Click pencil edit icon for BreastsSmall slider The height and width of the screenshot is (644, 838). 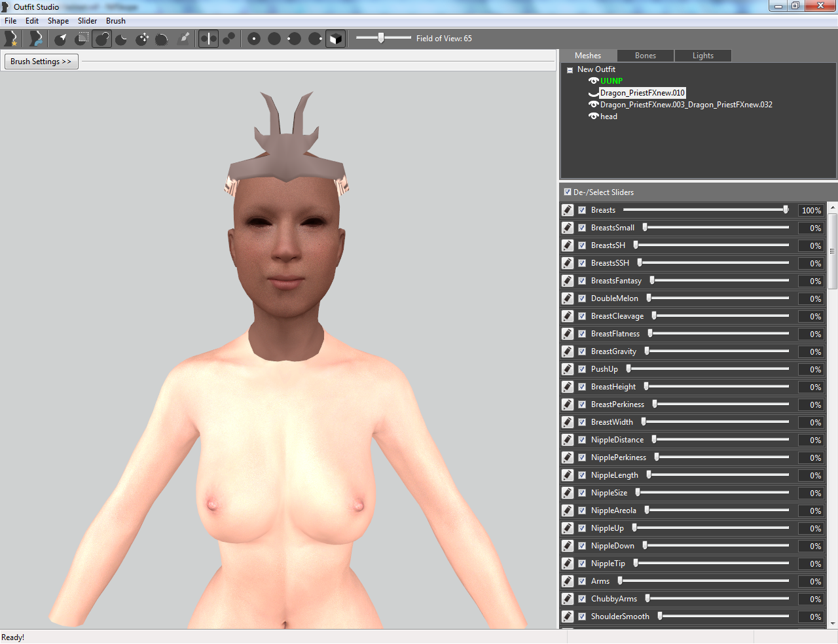(568, 228)
